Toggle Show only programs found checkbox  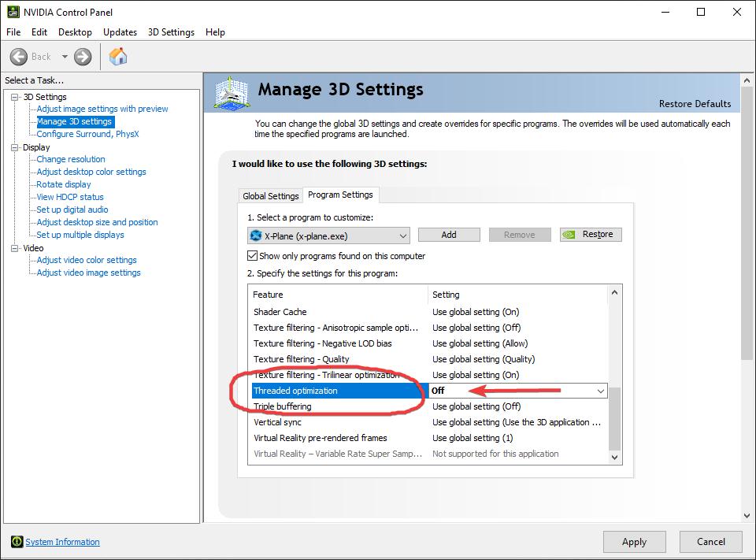[252, 256]
